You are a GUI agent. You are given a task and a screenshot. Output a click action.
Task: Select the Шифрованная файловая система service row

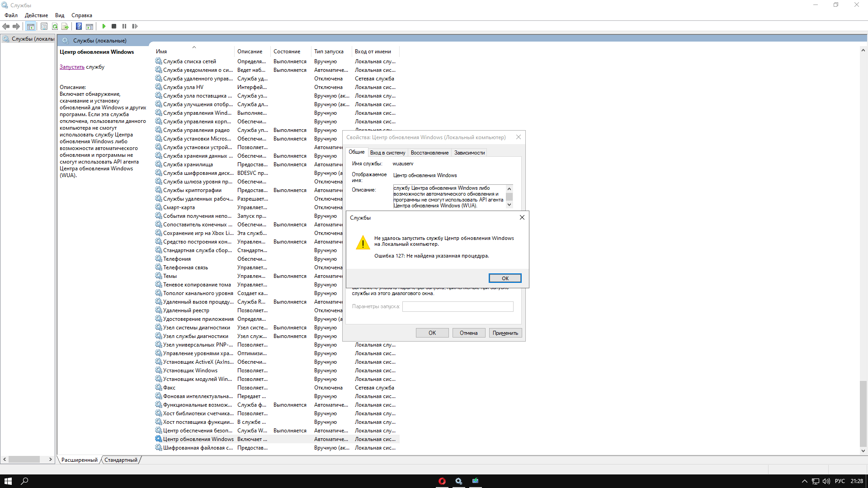pyautogui.click(x=277, y=447)
